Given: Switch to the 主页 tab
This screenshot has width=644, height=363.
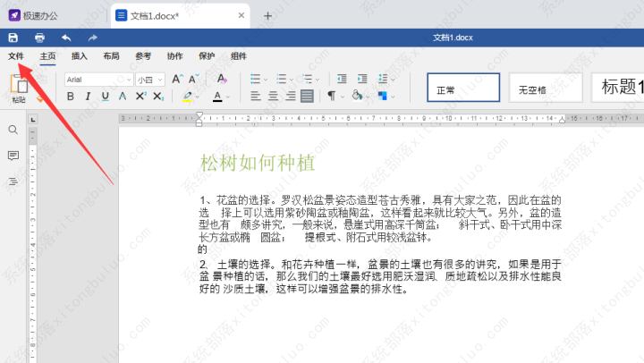Looking at the screenshot, I should 47,56.
